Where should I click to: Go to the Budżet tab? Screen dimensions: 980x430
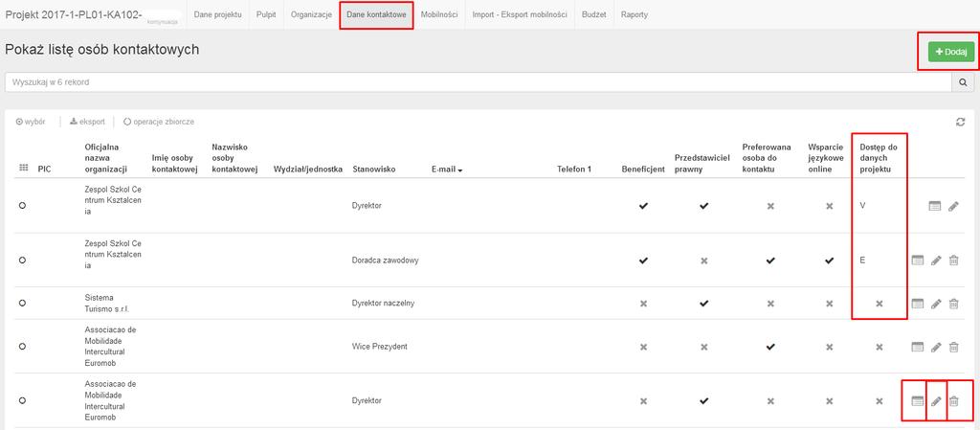tap(593, 14)
